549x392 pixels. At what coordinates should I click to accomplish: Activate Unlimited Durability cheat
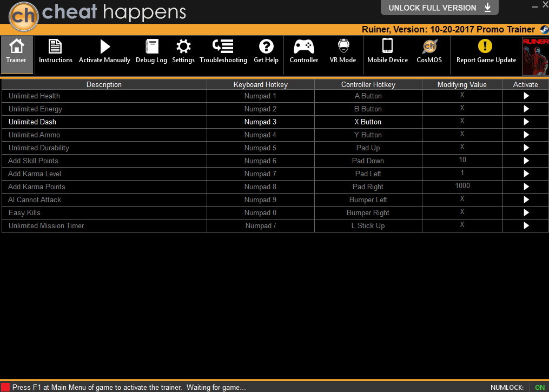(x=526, y=148)
